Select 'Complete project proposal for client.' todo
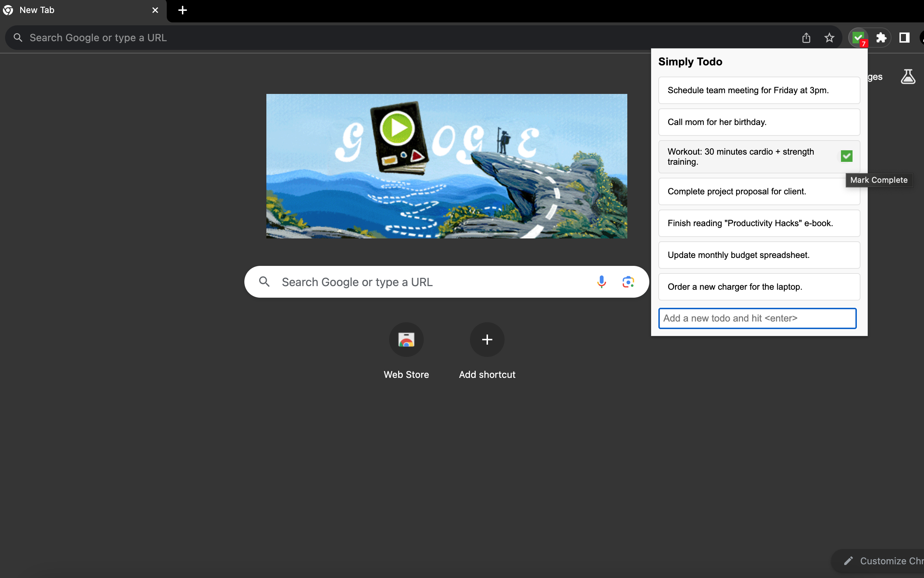 click(759, 191)
